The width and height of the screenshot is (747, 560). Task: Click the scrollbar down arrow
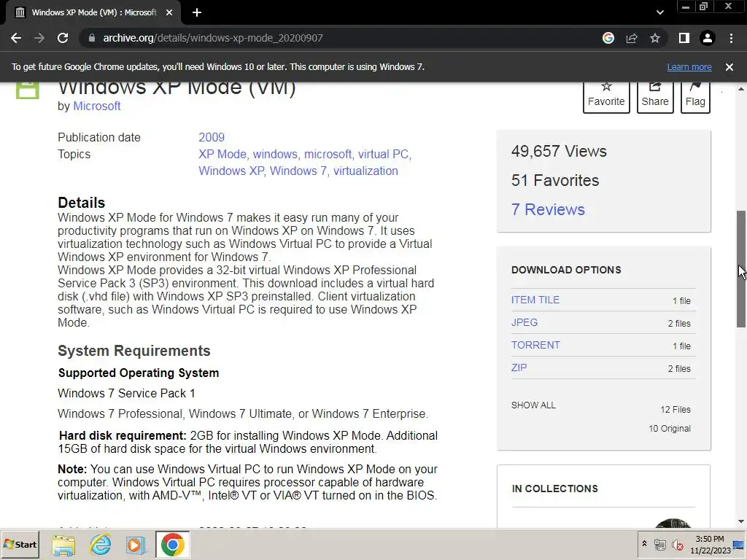pyautogui.click(x=741, y=522)
